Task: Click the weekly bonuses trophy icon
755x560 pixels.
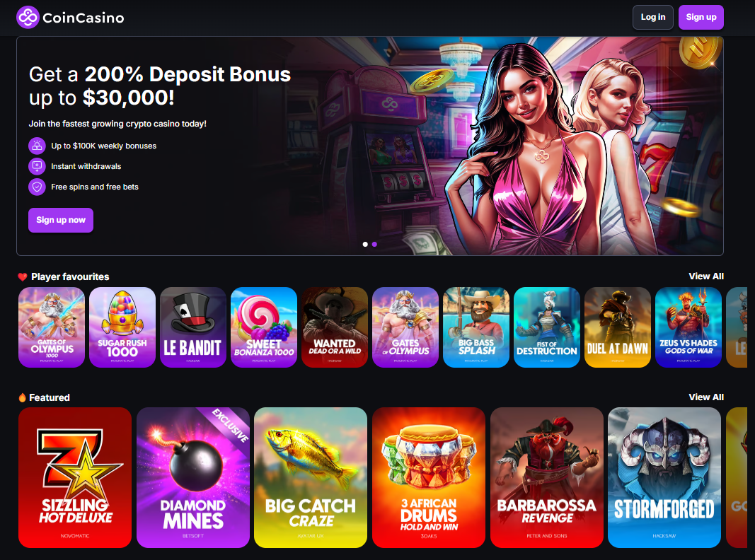Action: tap(37, 146)
